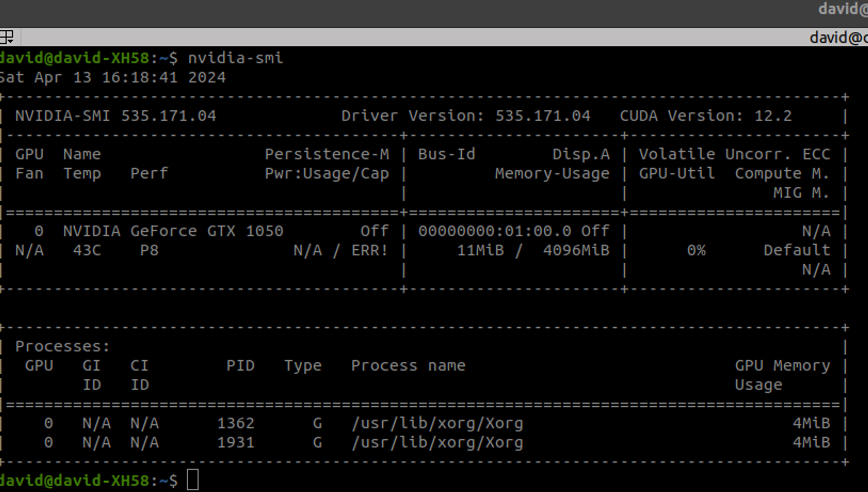This screenshot has width=868, height=492.
Task: Click /usr/lib/xorg/Xorg in PID 1931 row
Action: [437, 443]
